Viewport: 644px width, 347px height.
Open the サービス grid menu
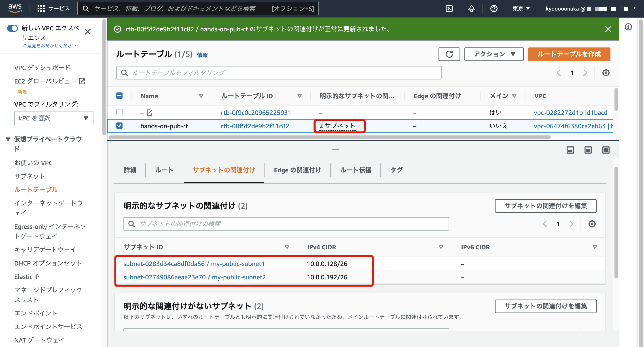click(x=53, y=9)
